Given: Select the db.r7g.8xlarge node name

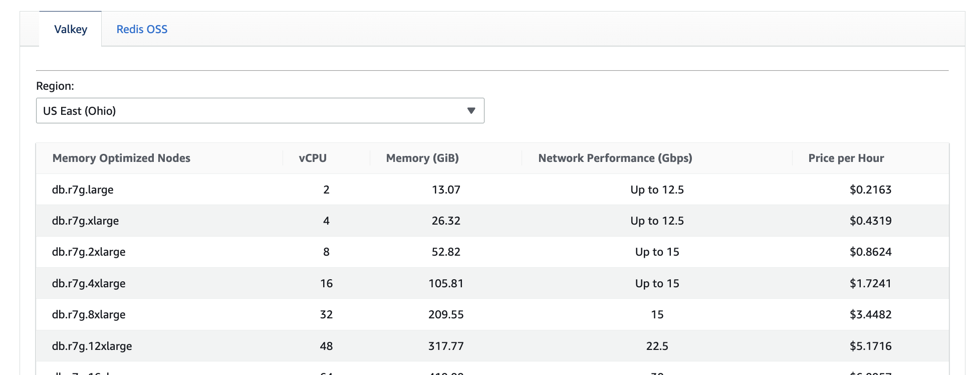Looking at the screenshot, I should point(89,315).
